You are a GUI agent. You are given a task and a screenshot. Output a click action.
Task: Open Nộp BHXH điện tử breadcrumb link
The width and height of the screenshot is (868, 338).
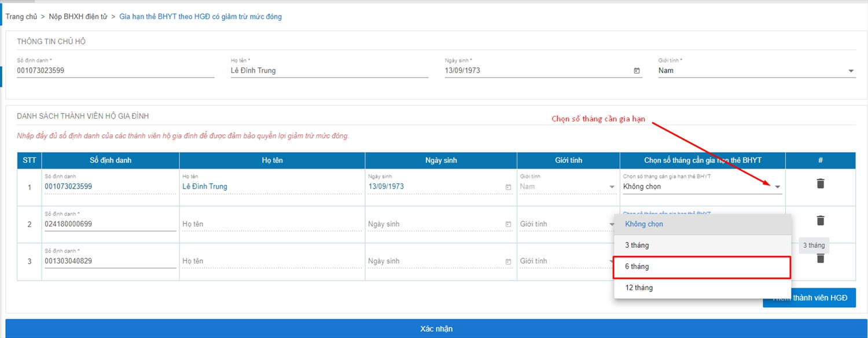pyautogui.click(x=78, y=17)
